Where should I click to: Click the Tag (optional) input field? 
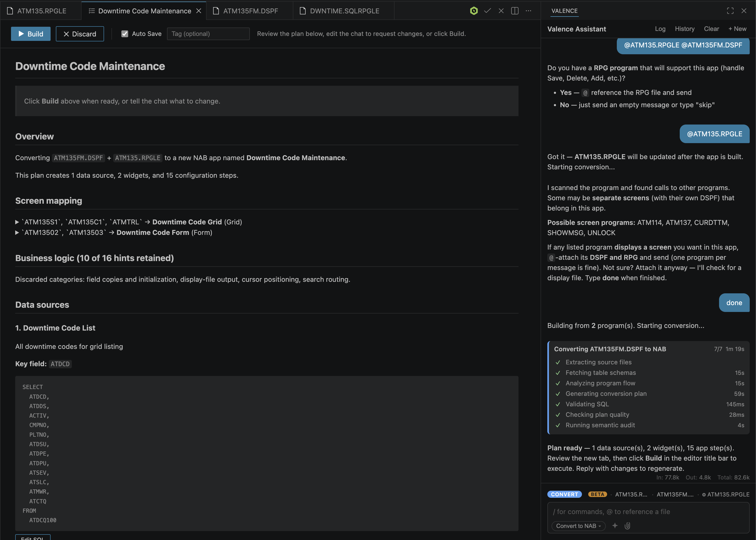click(208, 34)
